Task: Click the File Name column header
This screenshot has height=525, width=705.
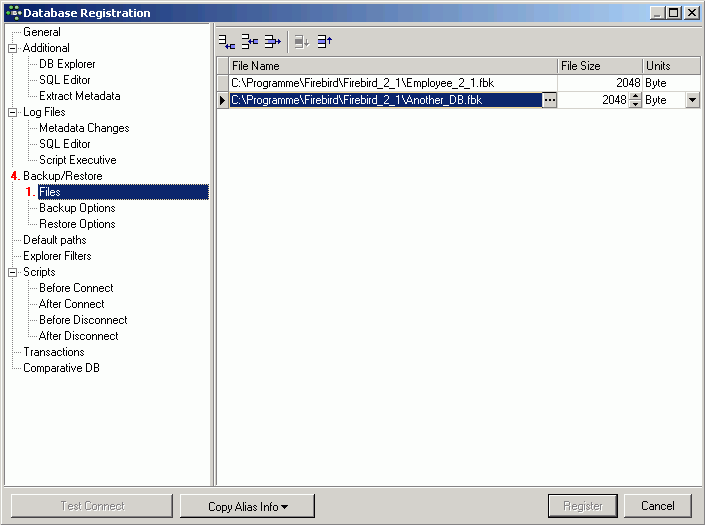Action: [390, 66]
